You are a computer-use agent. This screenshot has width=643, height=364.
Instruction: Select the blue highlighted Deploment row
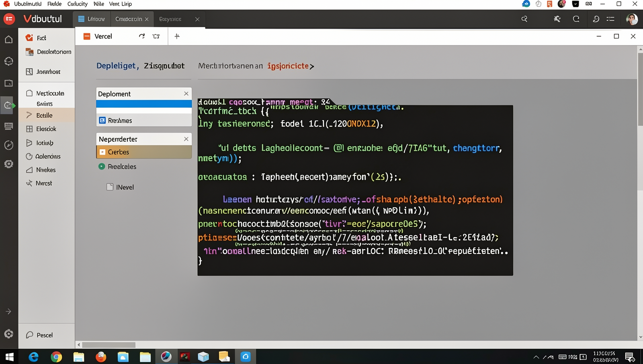pyautogui.click(x=144, y=104)
